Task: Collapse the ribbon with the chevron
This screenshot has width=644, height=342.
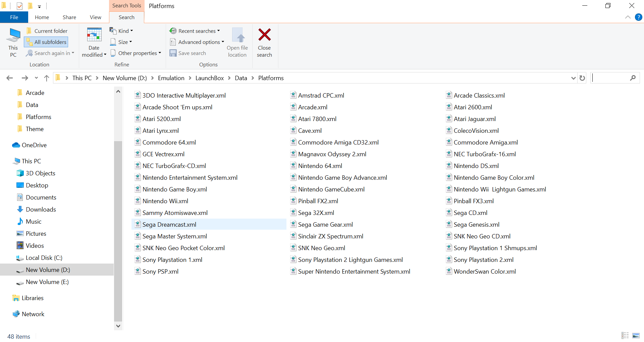Action: [628, 17]
